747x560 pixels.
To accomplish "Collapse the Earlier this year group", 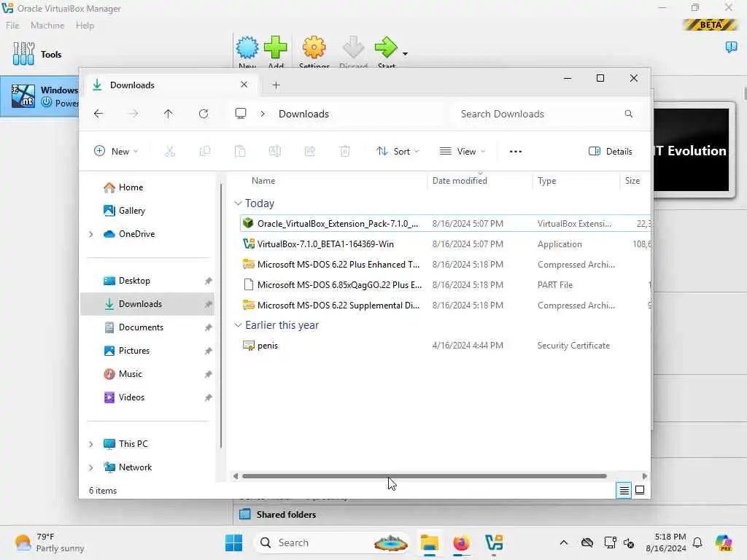I will click(239, 325).
